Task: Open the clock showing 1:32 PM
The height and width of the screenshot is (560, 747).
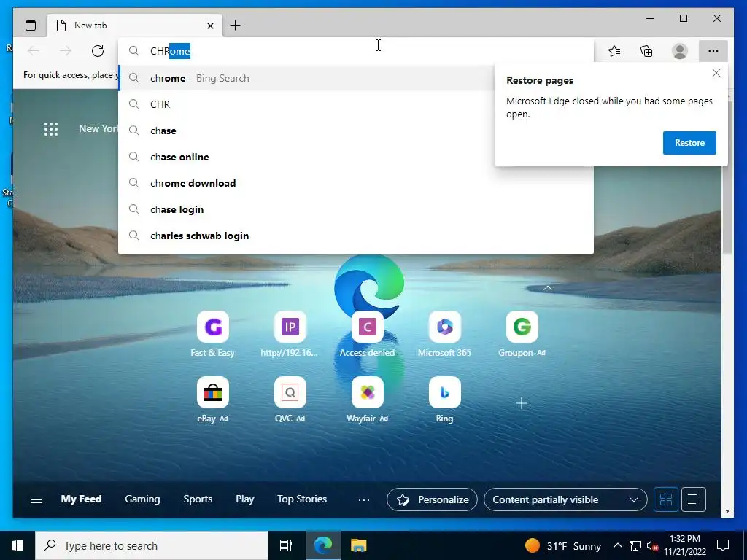Action: pyautogui.click(x=685, y=545)
